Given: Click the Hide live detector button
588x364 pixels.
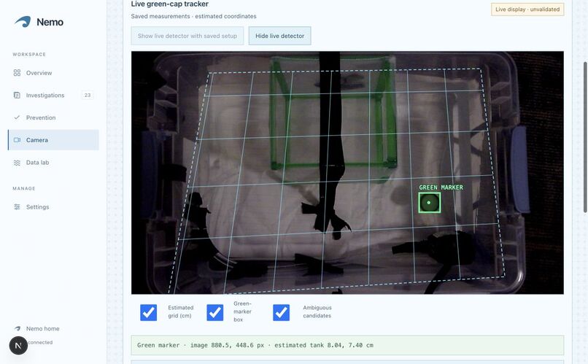Looking at the screenshot, I should [x=279, y=36].
